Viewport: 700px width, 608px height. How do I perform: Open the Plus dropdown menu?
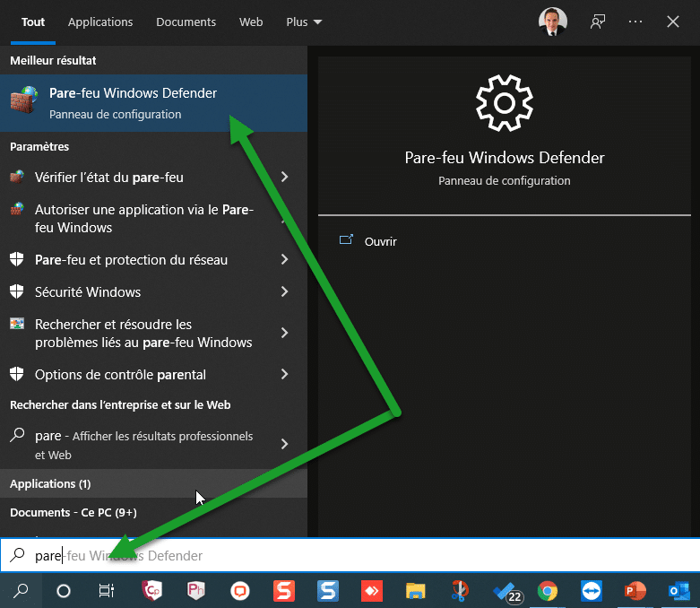[x=304, y=22]
